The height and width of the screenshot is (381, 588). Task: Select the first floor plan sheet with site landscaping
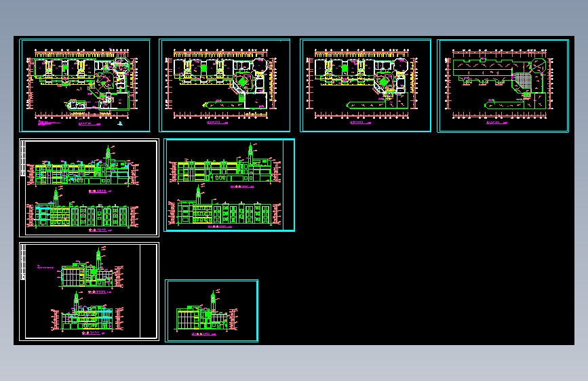pyautogui.click(x=85, y=85)
